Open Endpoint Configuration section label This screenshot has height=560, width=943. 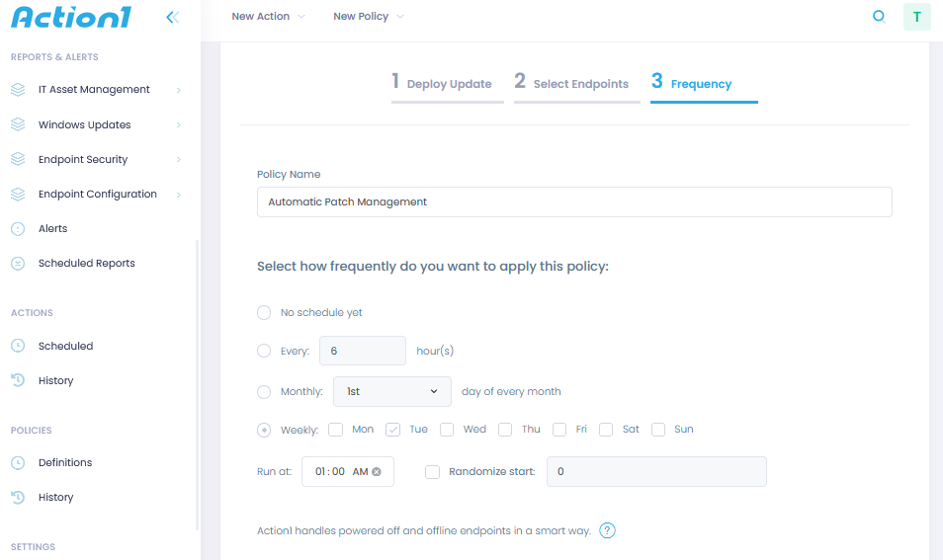tap(98, 195)
